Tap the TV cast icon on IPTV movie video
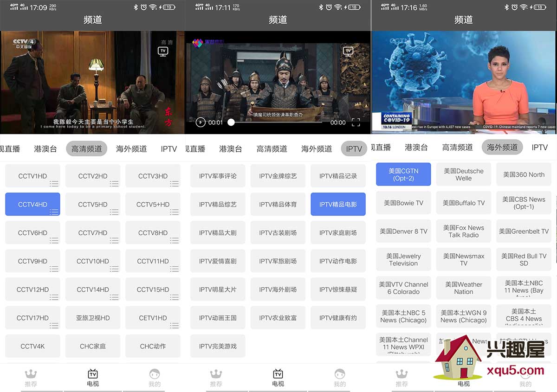557x392 pixels. click(348, 51)
